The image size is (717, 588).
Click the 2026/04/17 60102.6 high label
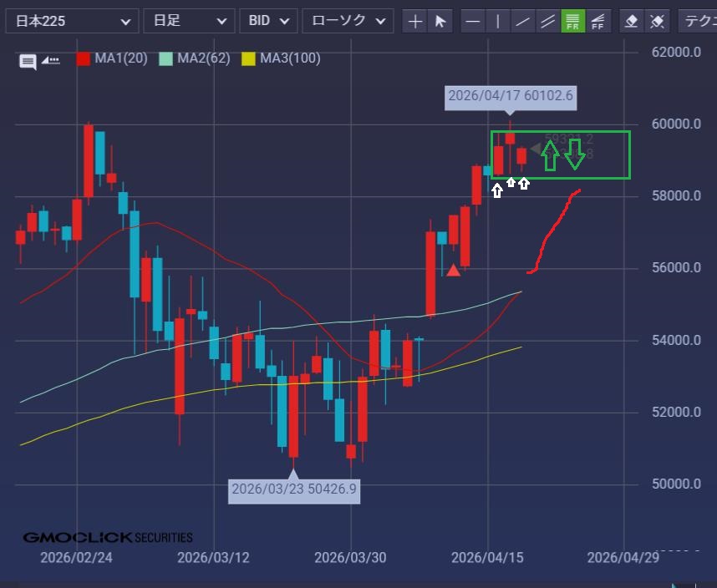point(511,96)
